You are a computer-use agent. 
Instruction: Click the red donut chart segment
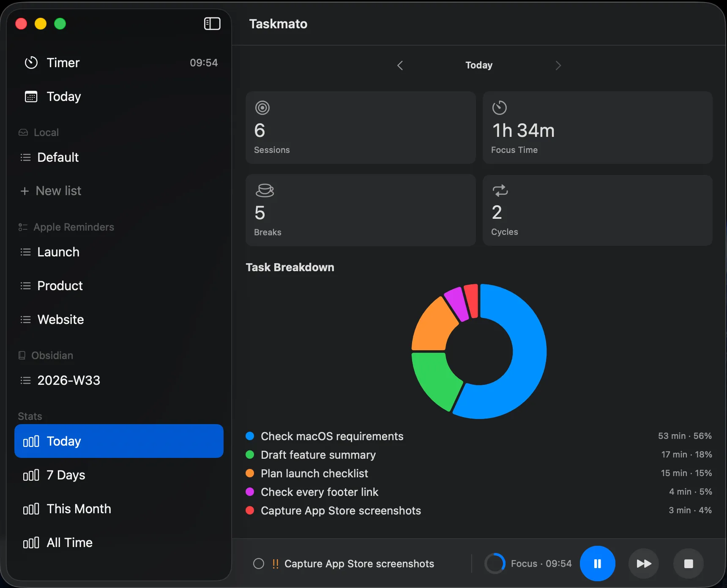pos(472,300)
